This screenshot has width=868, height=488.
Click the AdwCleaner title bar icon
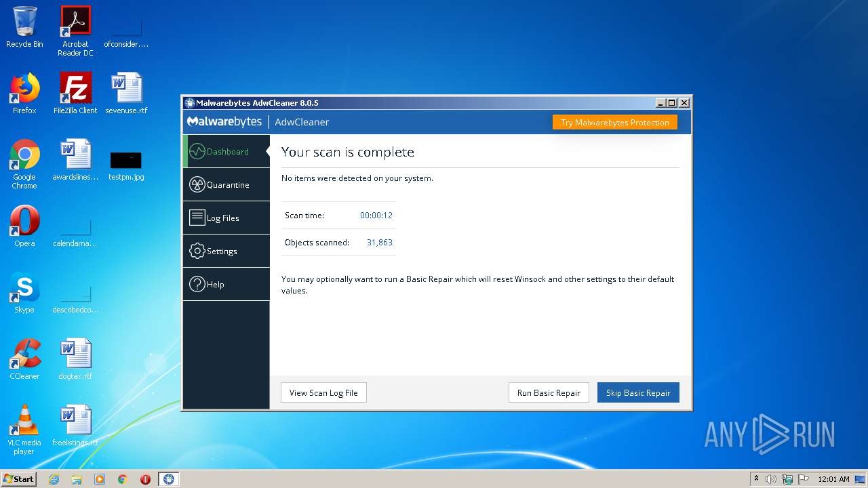tap(189, 103)
